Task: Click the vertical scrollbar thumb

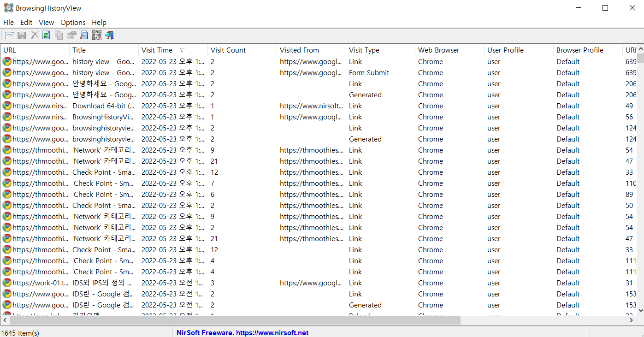Action: click(640, 58)
